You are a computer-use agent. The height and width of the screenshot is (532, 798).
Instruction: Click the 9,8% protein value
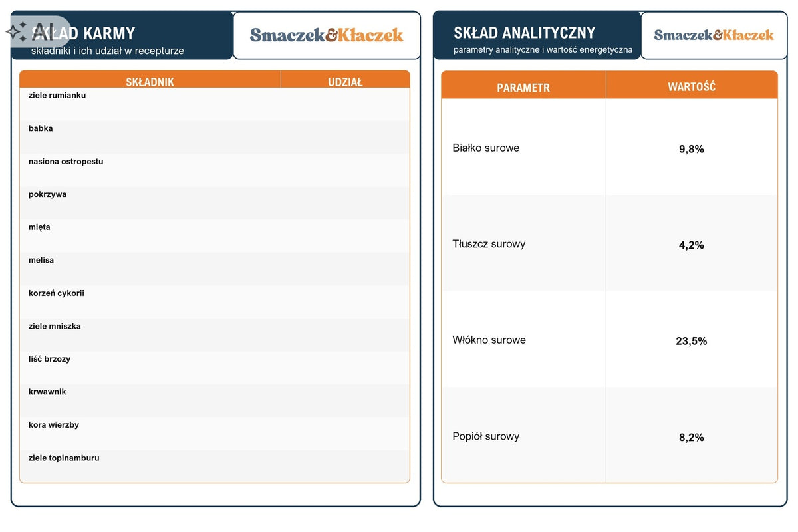point(692,149)
